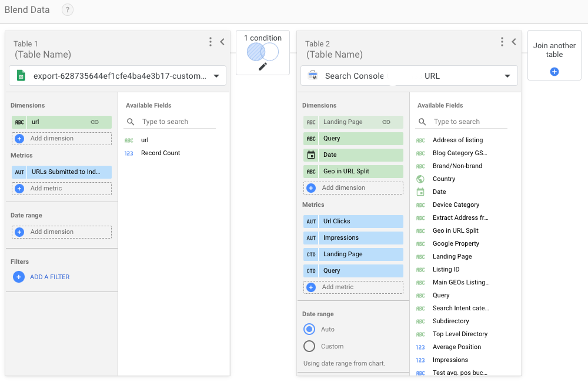Click Table 1 search magnifier icon
This screenshot has height=382, width=588.
pos(131,122)
